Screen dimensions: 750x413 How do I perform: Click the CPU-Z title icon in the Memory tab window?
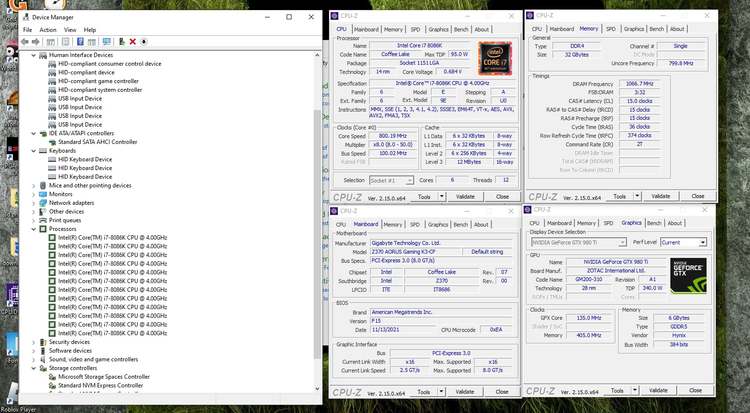click(x=529, y=15)
